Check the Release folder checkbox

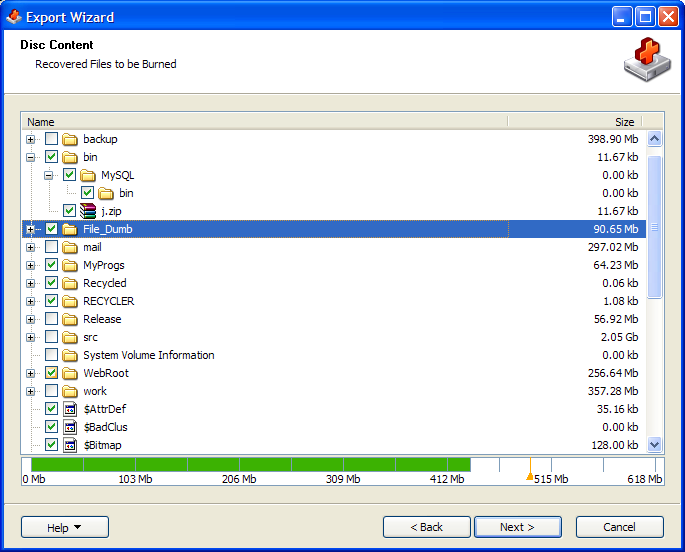(x=52, y=319)
